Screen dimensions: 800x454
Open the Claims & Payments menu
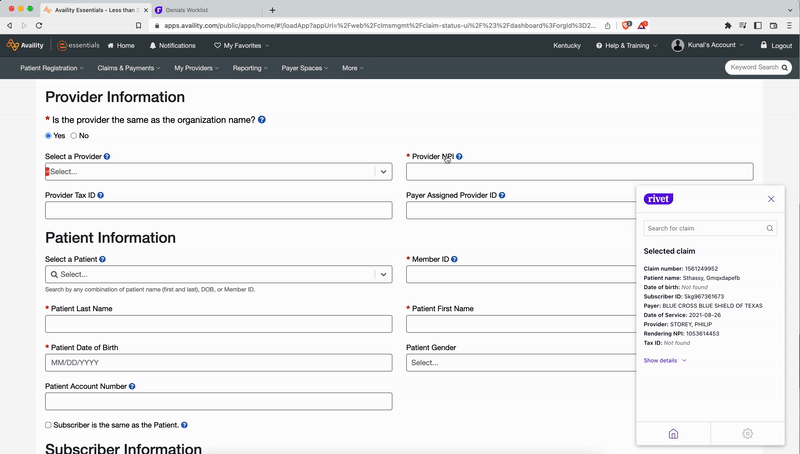pos(129,68)
